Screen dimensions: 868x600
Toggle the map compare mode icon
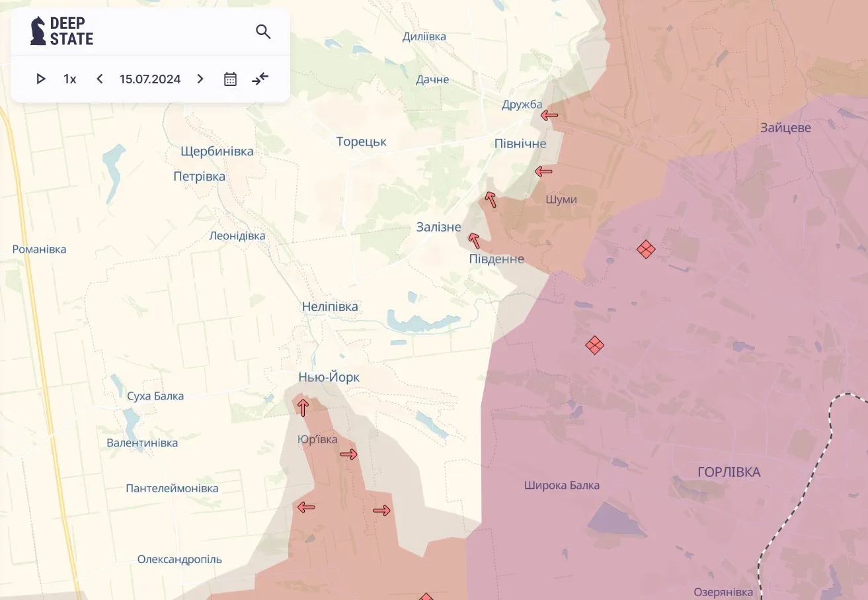point(260,79)
